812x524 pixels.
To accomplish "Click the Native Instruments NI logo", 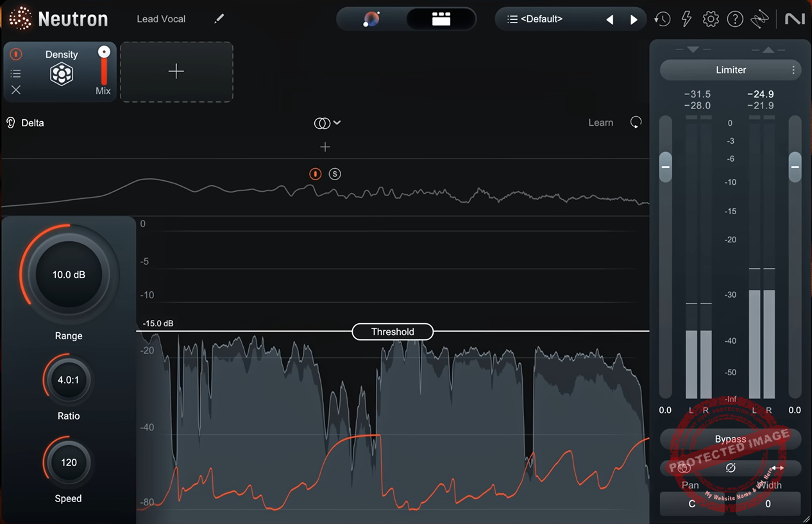I will coord(795,19).
